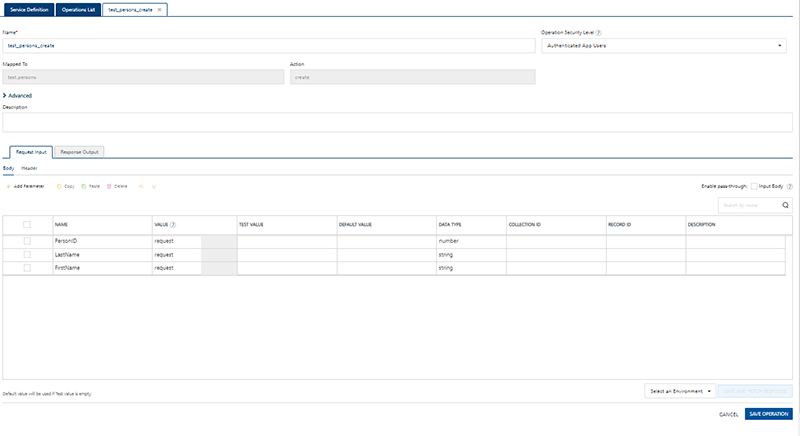Screen dimensions: 800x436
Task: Enable the Input Body pass-through checkbox
Action: point(755,186)
